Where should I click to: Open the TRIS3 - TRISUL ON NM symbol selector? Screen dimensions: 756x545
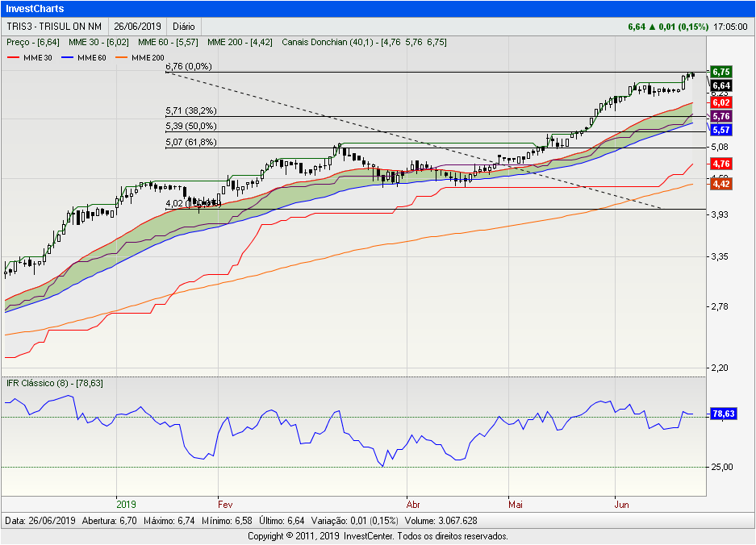coord(54,27)
